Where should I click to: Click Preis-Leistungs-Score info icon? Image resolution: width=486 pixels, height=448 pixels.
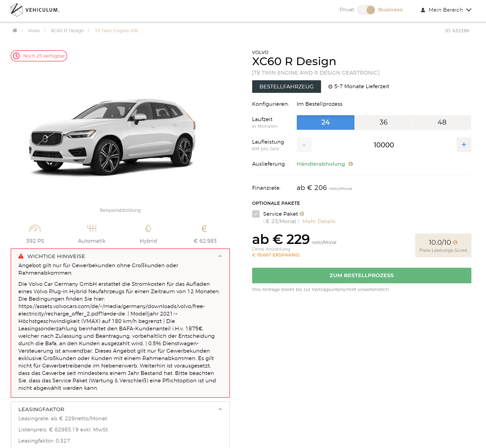(455, 242)
